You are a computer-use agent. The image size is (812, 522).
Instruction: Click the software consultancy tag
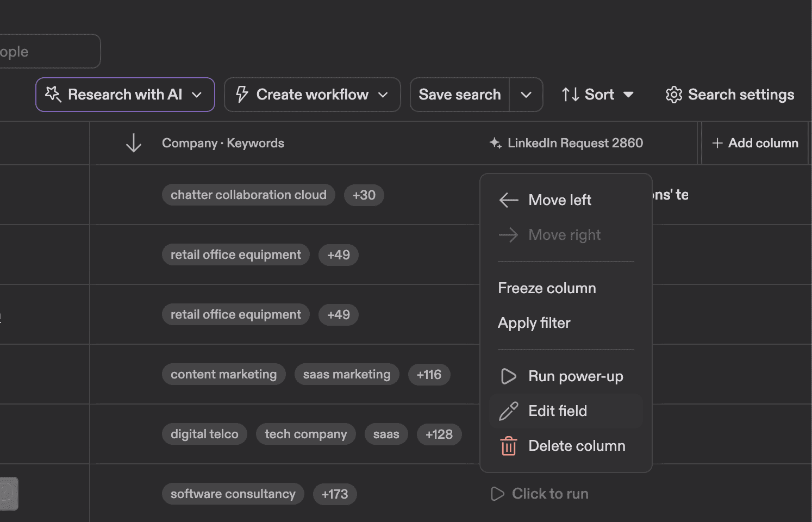pyautogui.click(x=233, y=494)
